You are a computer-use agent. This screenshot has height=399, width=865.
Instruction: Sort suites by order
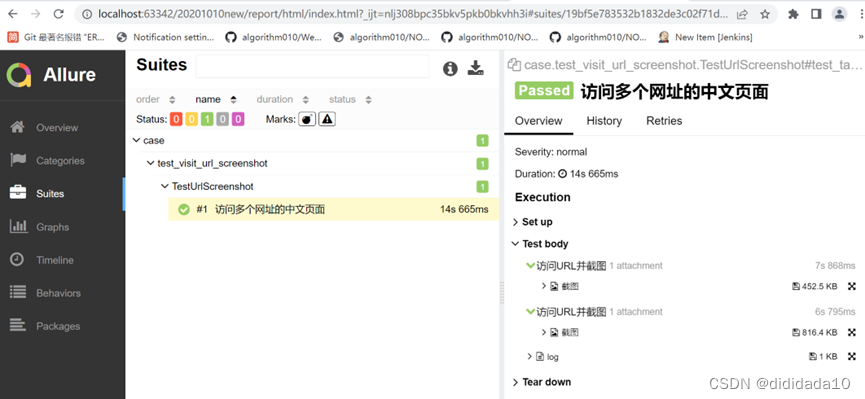(156, 100)
